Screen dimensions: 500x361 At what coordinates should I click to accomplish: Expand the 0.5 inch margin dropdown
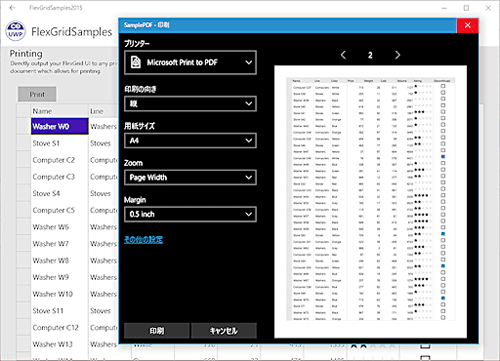tap(190, 214)
